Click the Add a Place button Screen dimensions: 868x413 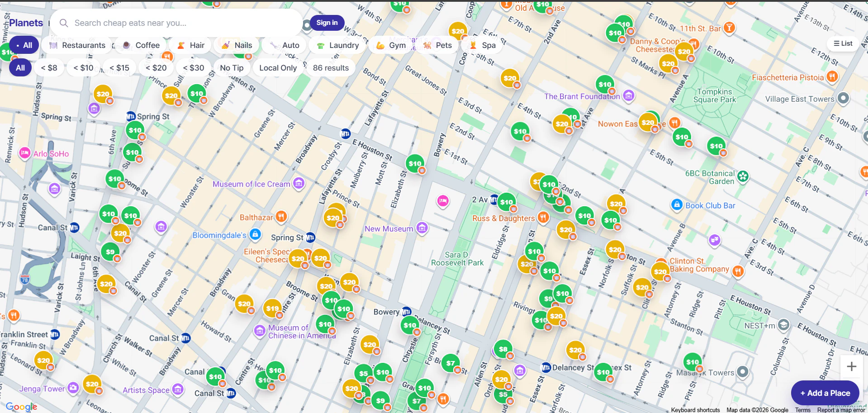coord(825,393)
